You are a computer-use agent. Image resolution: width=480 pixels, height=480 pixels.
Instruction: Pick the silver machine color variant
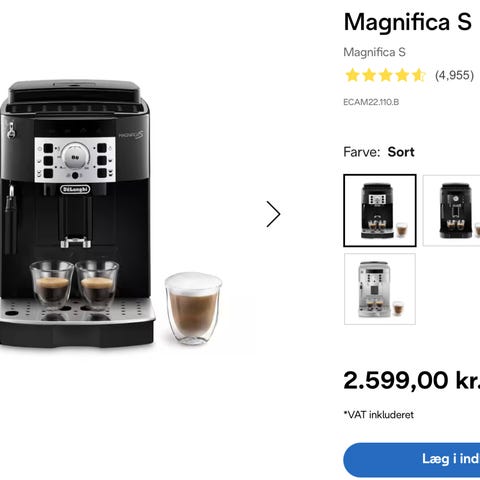tap(380, 289)
